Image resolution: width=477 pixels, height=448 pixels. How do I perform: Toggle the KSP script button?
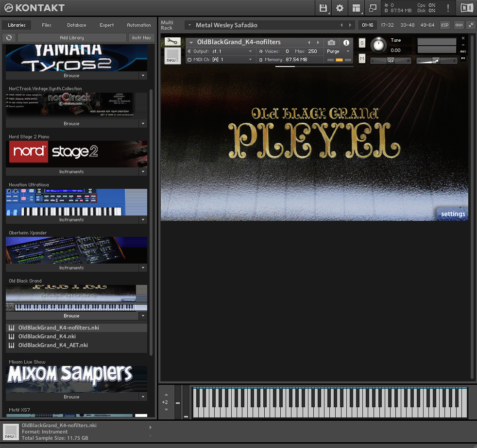(445, 25)
